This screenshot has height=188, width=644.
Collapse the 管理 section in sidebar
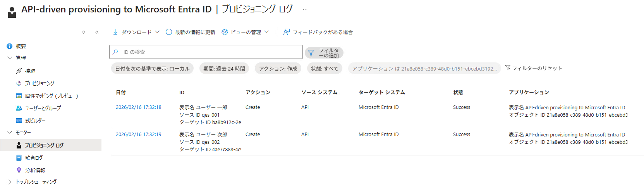[x=10, y=58]
